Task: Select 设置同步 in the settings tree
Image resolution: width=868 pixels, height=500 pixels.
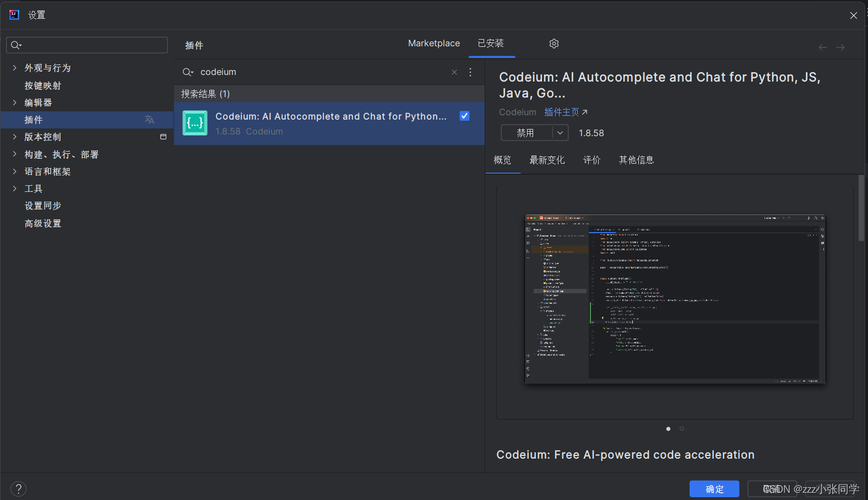Action: coord(43,206)
